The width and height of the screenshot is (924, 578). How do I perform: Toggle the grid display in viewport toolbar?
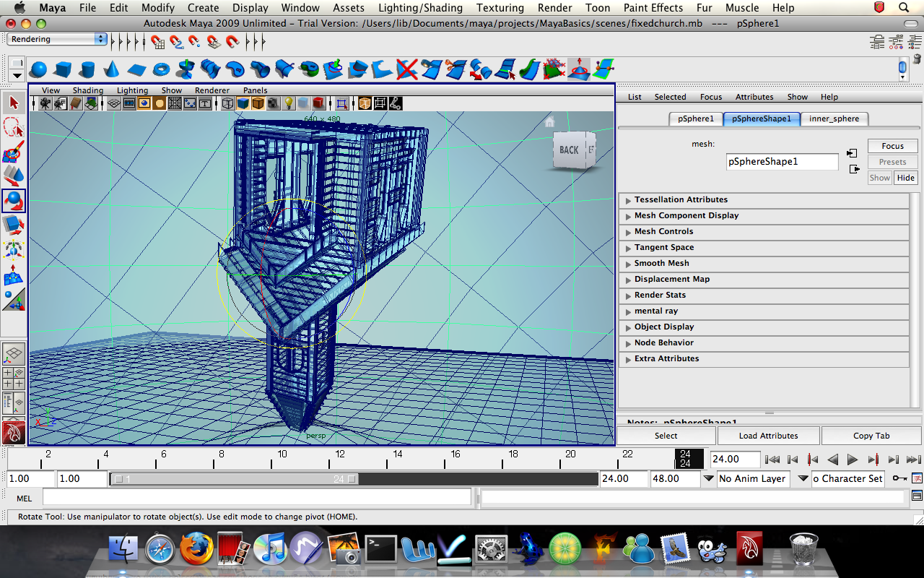[113, 103]
